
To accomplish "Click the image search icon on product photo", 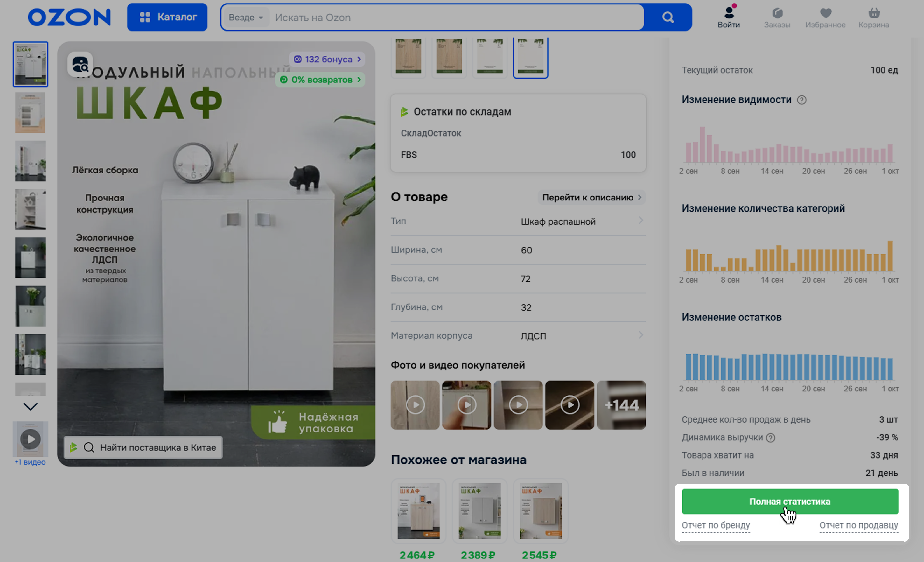I will point(80,65).
